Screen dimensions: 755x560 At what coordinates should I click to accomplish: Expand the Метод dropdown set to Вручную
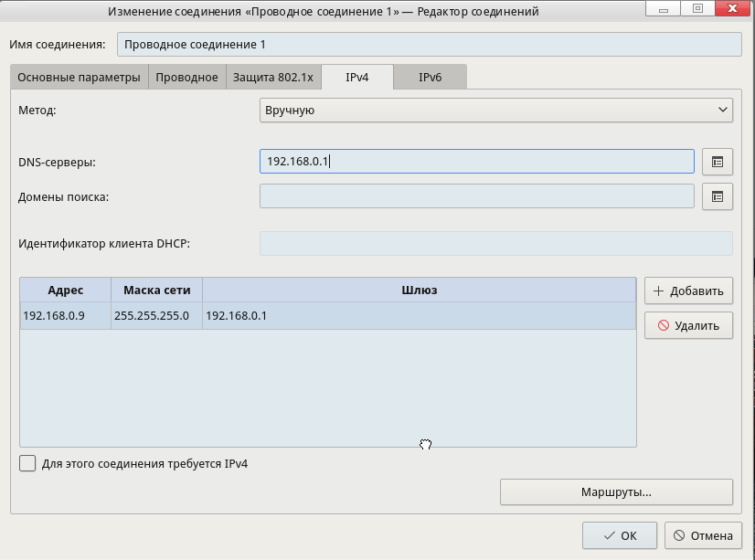click(496, 111)
